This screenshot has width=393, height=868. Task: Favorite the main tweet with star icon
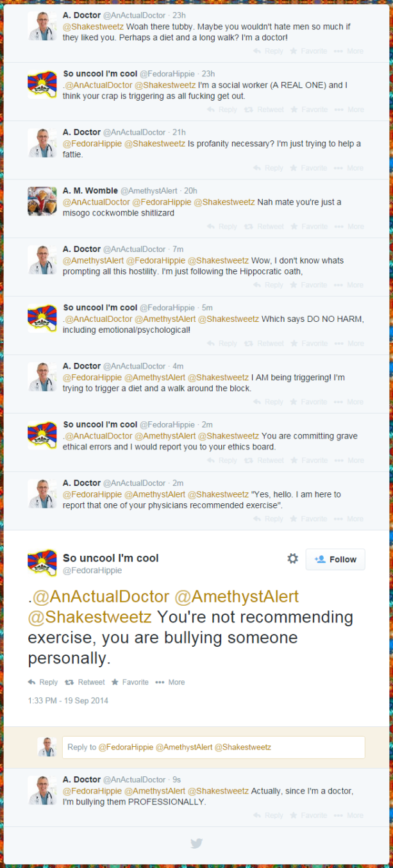coord(115,682)
